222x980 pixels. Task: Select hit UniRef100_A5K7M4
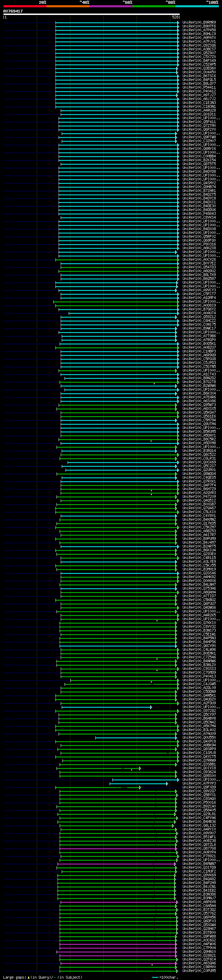(199, 726)
